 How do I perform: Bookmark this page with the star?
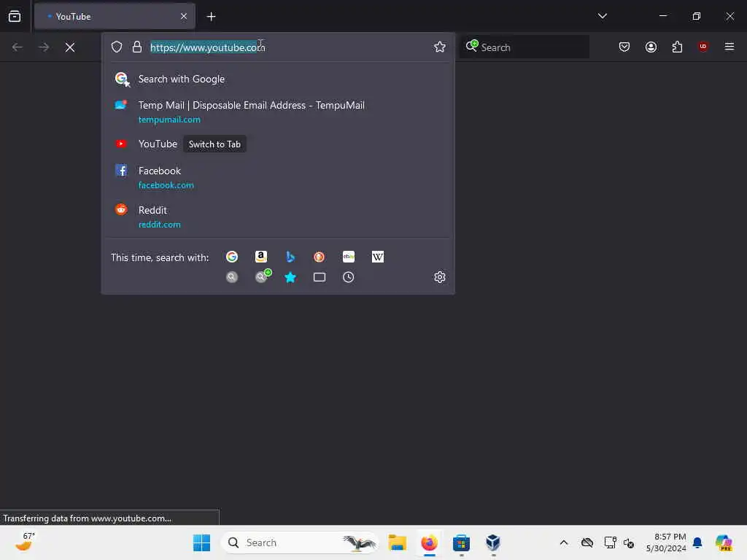(x=440, y=47)
